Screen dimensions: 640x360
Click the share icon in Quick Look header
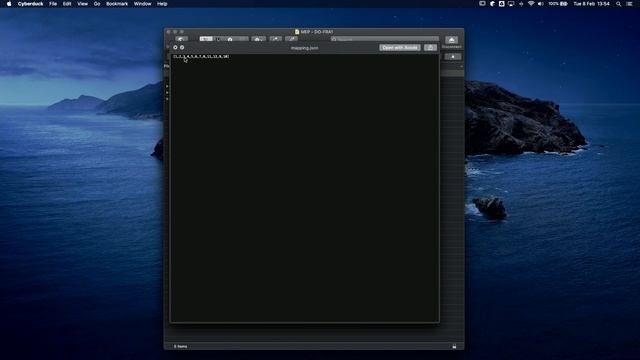click(x=430, y=48)
